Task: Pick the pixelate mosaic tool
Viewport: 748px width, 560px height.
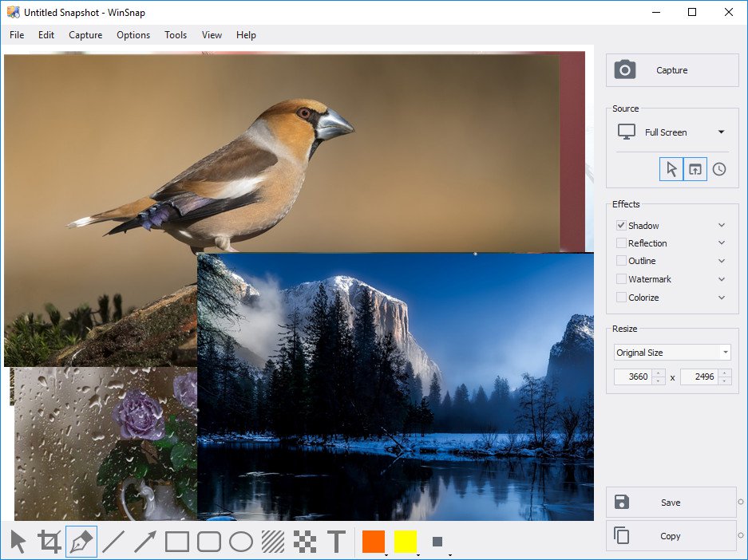Action: [304, 540]
